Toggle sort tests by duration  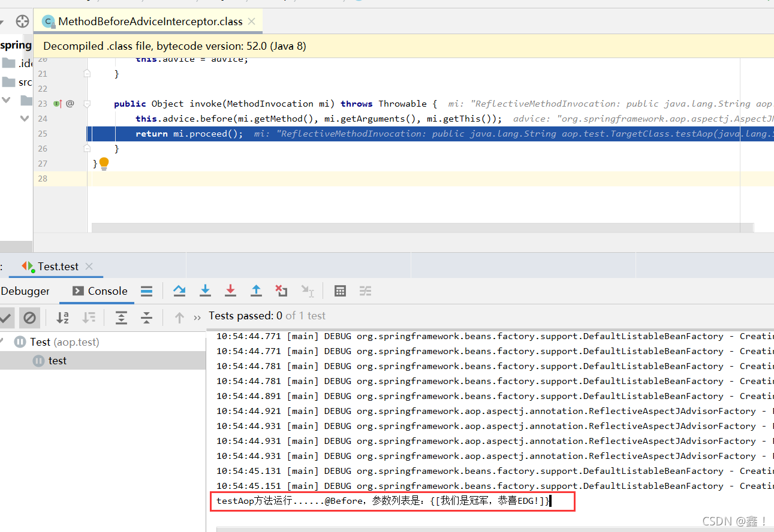click(x=89, y=318)
